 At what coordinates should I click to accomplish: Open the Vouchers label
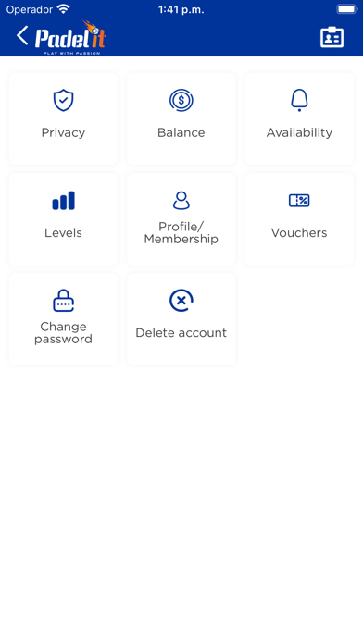[x=299, y=233]
